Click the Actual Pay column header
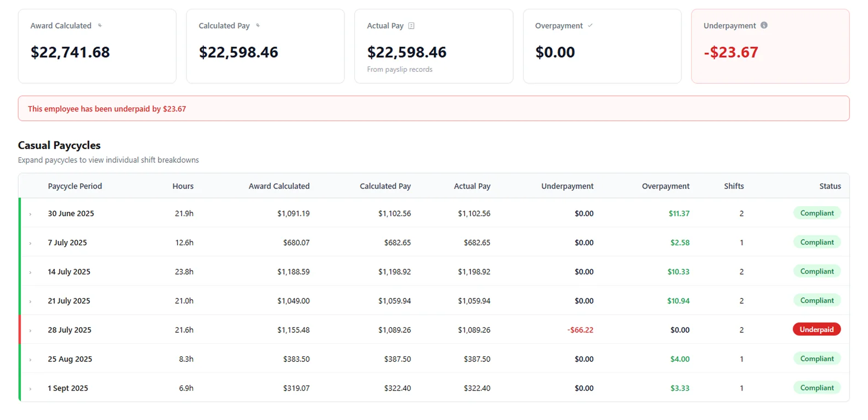 472,186
